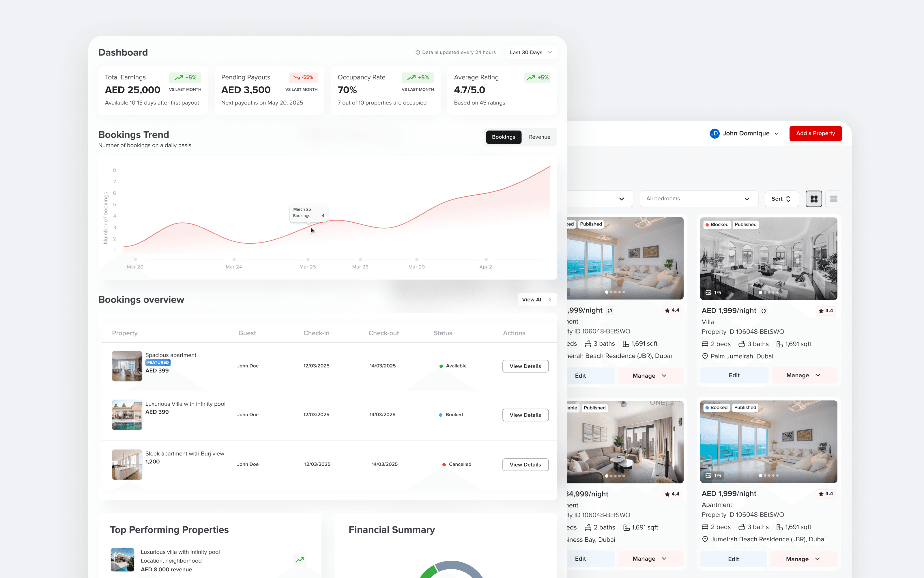Click baths icon on Business Bay card
The width and height of the screenshot is (924, 578).
click(x=588, y=527)
